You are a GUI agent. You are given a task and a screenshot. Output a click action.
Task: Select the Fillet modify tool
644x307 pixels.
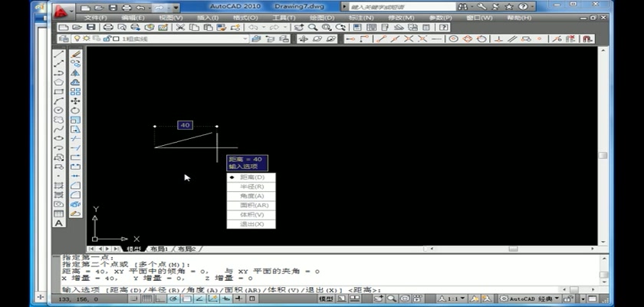[75, 195]
